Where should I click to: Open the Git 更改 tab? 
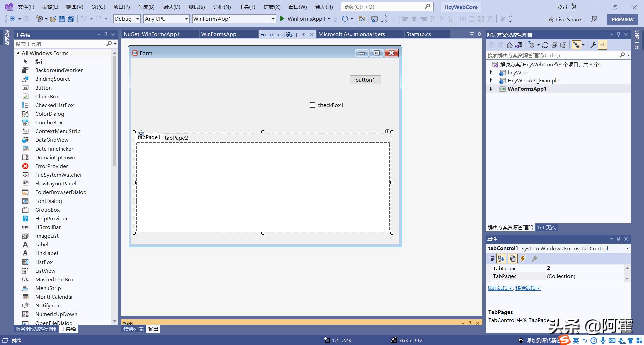(546, 227)
